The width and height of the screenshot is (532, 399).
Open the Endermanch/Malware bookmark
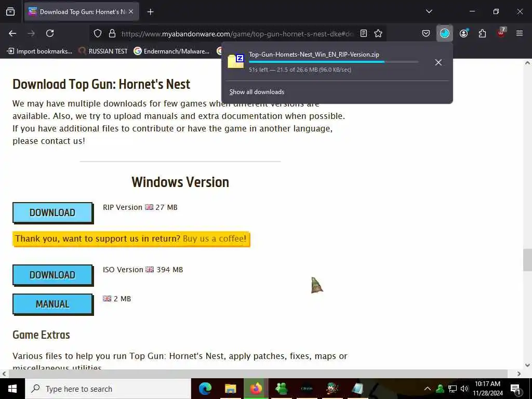pyautogui.click(x=171, y=51)
